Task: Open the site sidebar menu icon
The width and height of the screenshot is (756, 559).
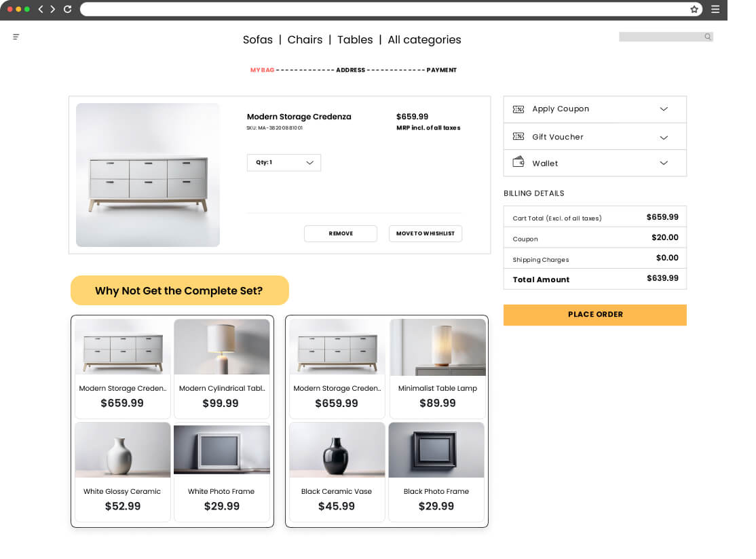Action: tap(16, 37)
